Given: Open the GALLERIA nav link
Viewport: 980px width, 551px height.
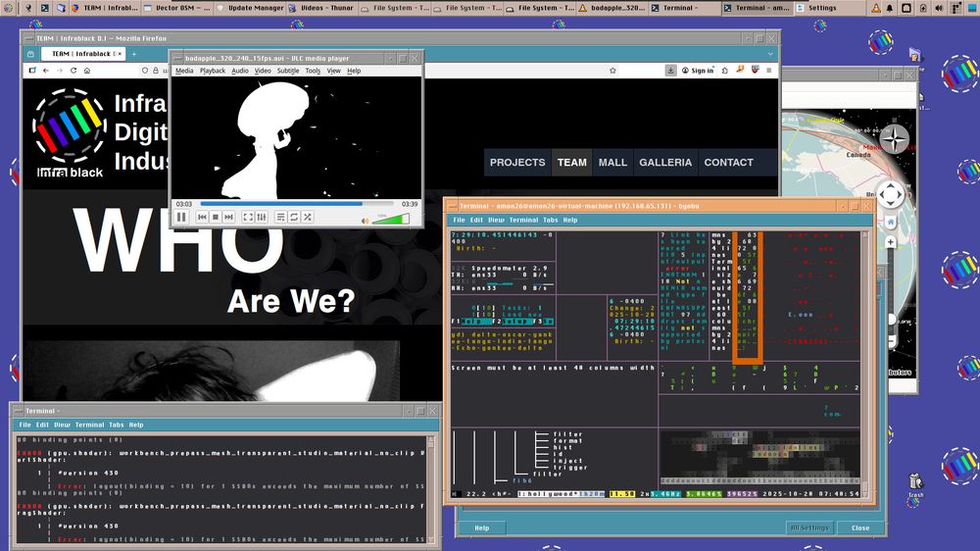Looking at the screenshot, I should point(665,163).
